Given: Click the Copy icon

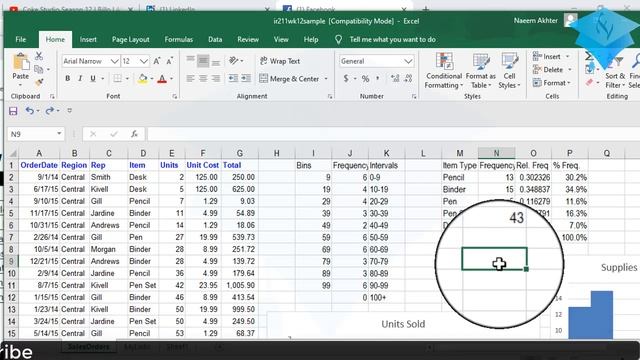Looking at the screenshot, I should pos(39,69).
